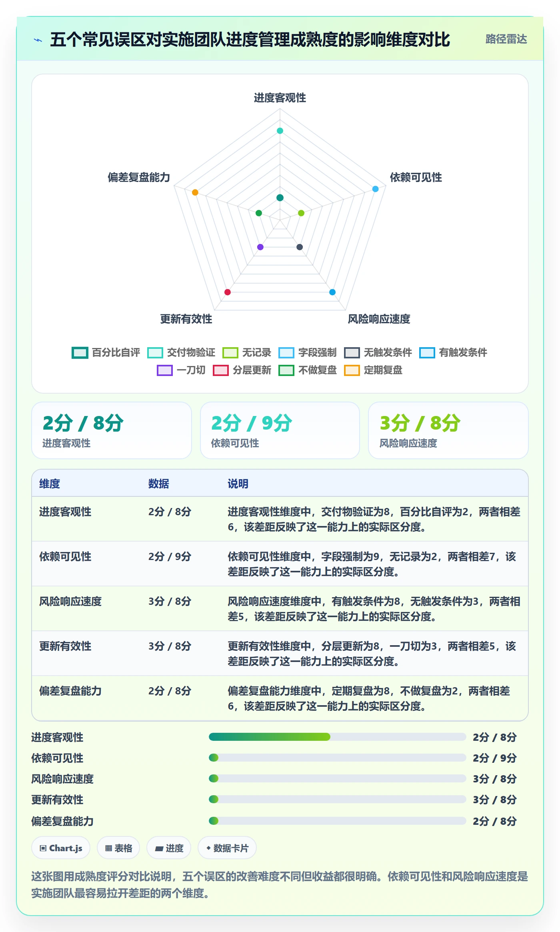Select the 数据卡片 chip
This screenshot has height=932, width=560.
pos(227,848)
